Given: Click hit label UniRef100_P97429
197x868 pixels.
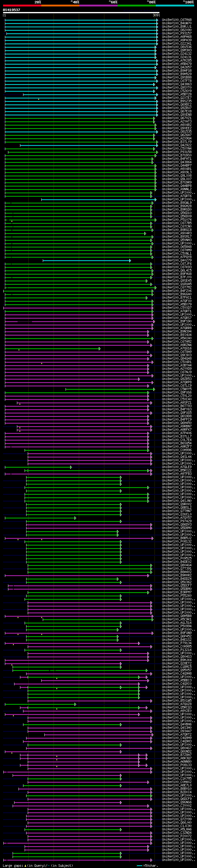Looking at the screenshot, I should click(177, 521).
